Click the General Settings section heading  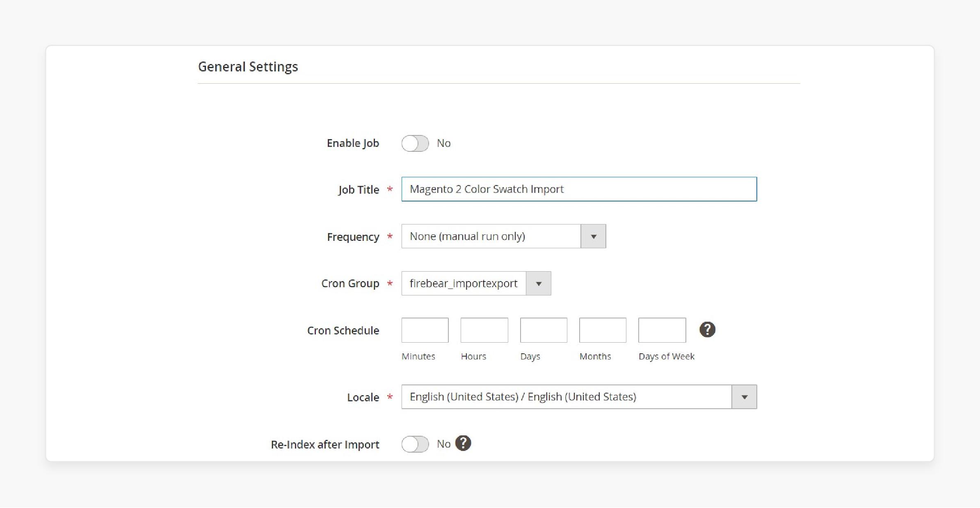(x=248, y=67)
